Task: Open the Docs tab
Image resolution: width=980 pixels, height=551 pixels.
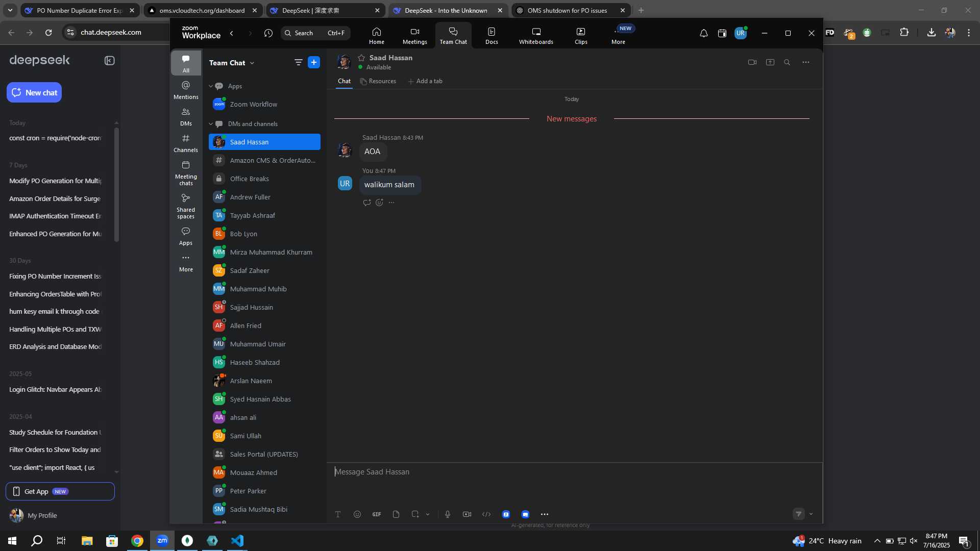Action: click(492, 36)
